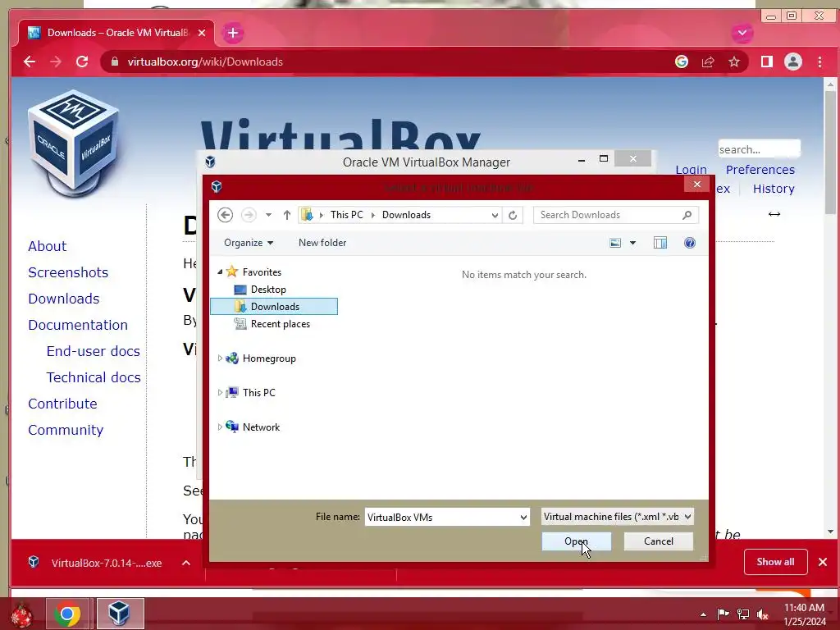Open Technical docs link
This screenshot has height=630, width=840.
[94, 377]
